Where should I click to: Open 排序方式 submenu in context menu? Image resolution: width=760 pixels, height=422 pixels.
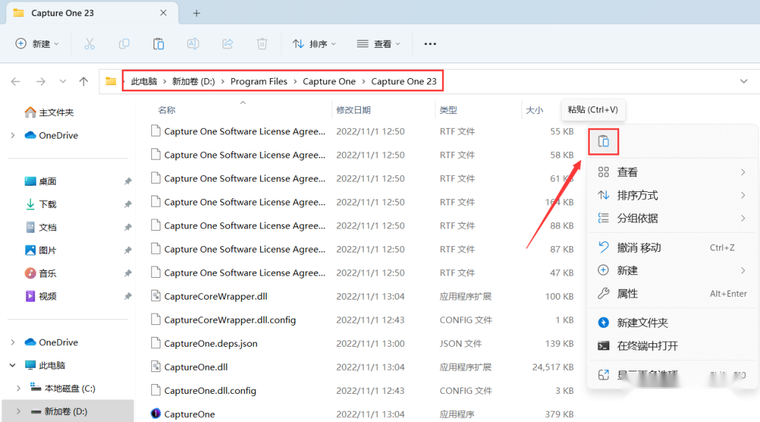(x=672, y=195)
